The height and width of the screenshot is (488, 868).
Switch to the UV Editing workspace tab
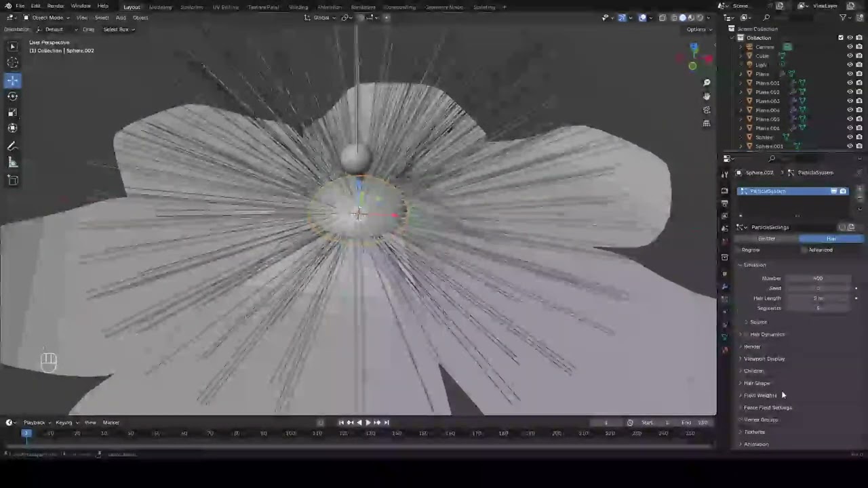(x=225, y=7)
